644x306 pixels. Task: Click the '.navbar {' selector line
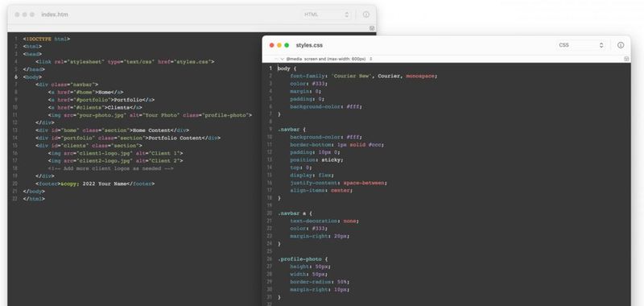pos(291,130)
